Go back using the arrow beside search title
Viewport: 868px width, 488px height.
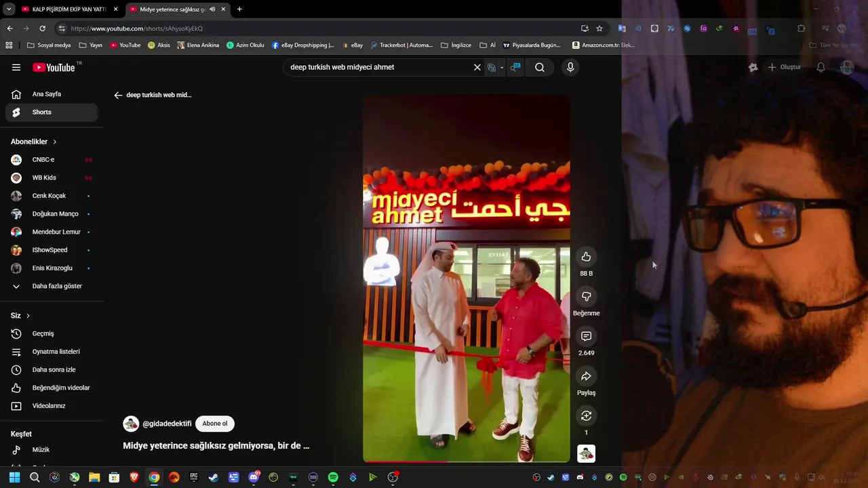tap(118, 95)
